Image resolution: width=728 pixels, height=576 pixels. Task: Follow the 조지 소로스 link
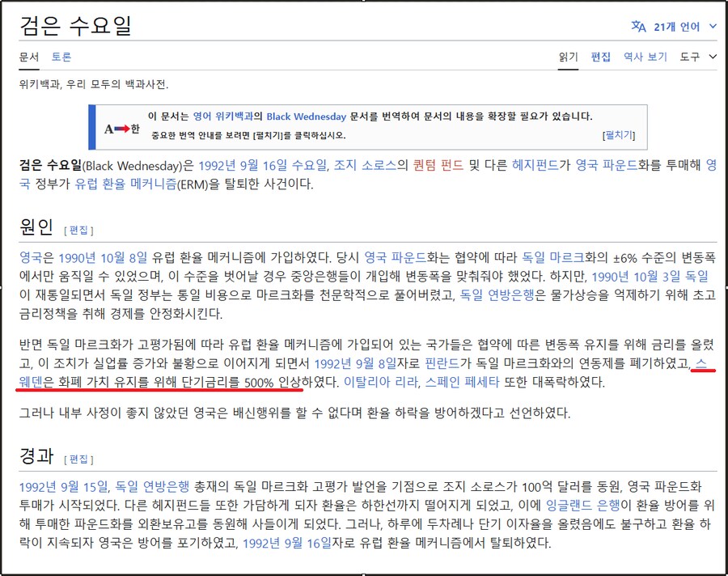point(367,165)
